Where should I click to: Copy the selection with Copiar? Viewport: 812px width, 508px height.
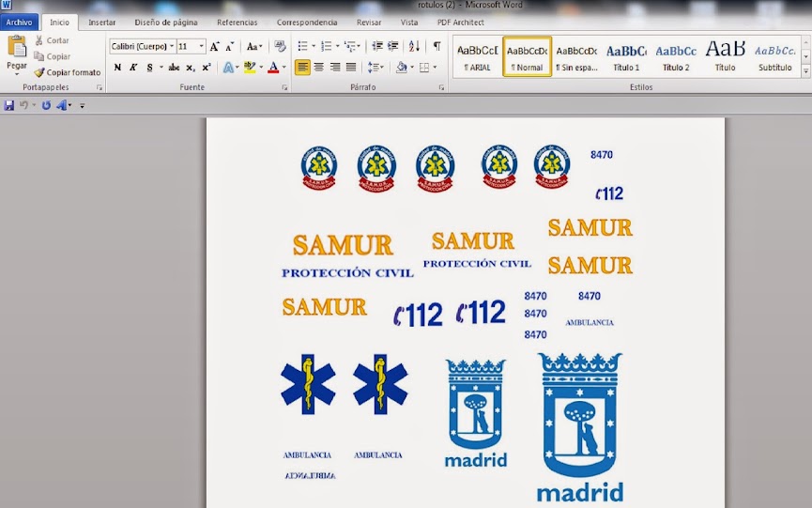click(52, 56)
